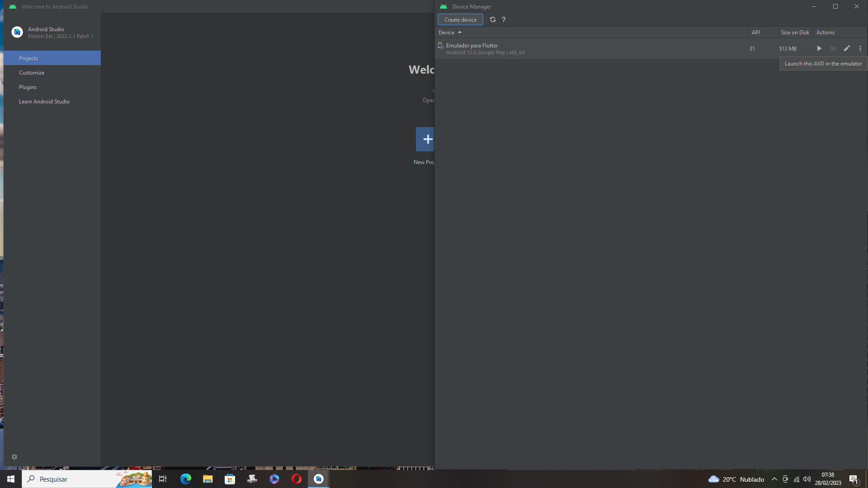Screen dimensions: 868x488
Task: Open Learn Android Studio tab
Action: tap(52, 102)
